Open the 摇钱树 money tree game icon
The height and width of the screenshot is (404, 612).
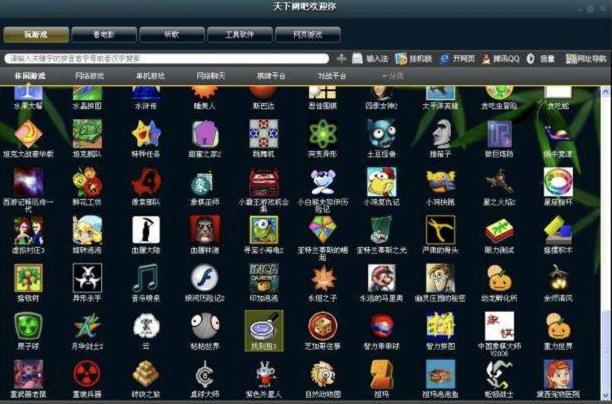(x=28, y=278)
